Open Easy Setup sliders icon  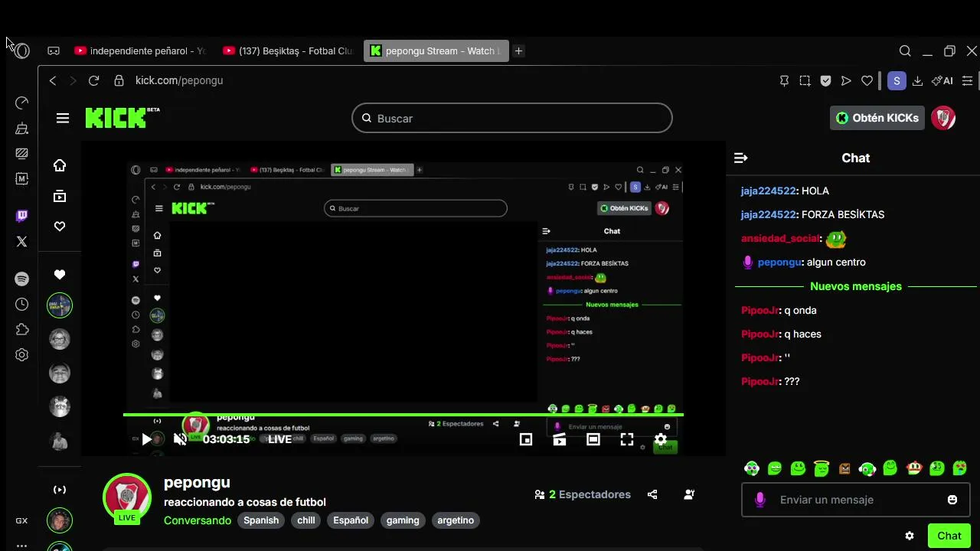point(967,80)
